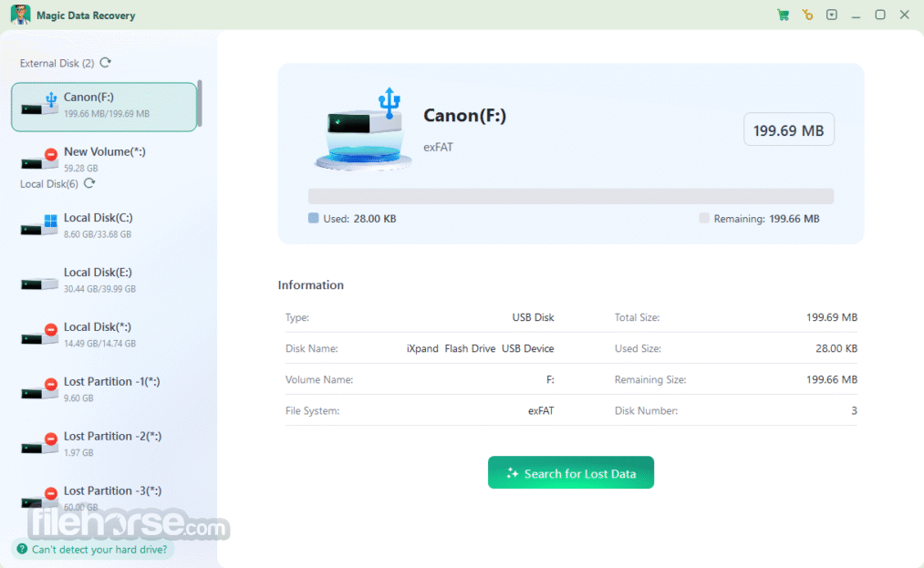This screenshot has height=568, width=924.
Task: Click the Canon(F:) USB drive icon in sidebar
Action: coord(39,105)
